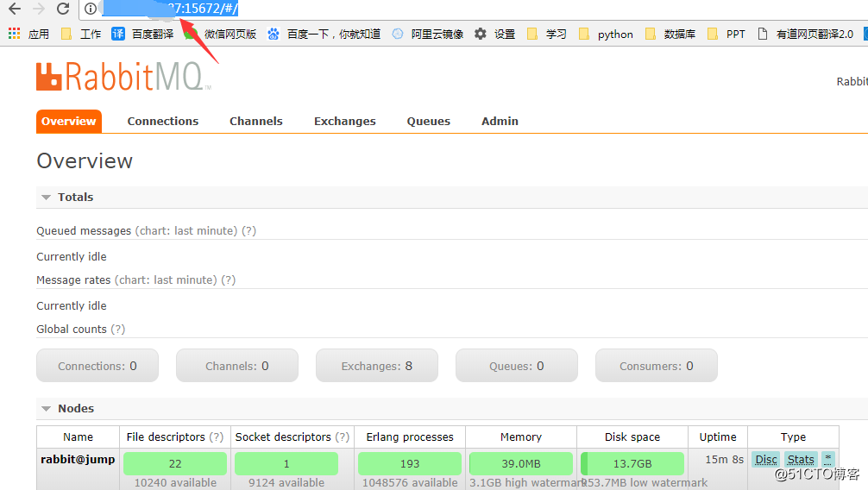This screenshot has width=868, height=490.
Task: Open the 学习 bookmark folder
Action: point(546,34)
